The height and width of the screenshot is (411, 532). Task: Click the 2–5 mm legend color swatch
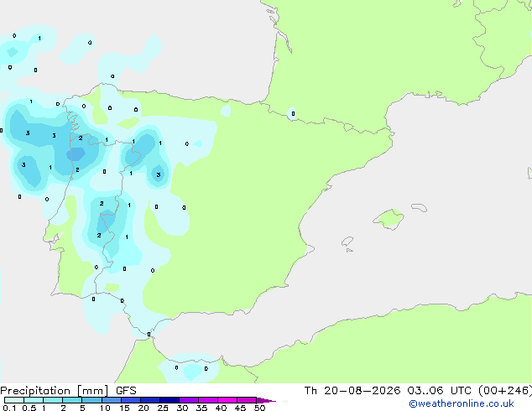coord(72,400)
